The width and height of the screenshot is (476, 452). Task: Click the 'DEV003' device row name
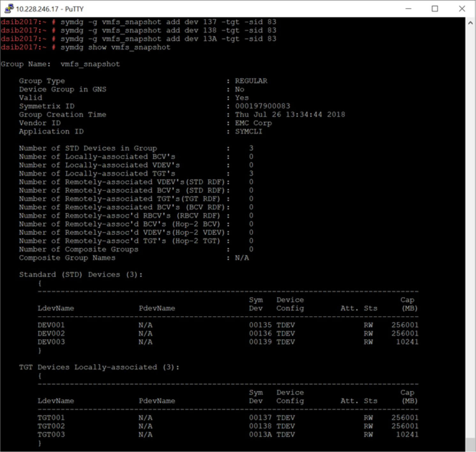coord(51,342)
